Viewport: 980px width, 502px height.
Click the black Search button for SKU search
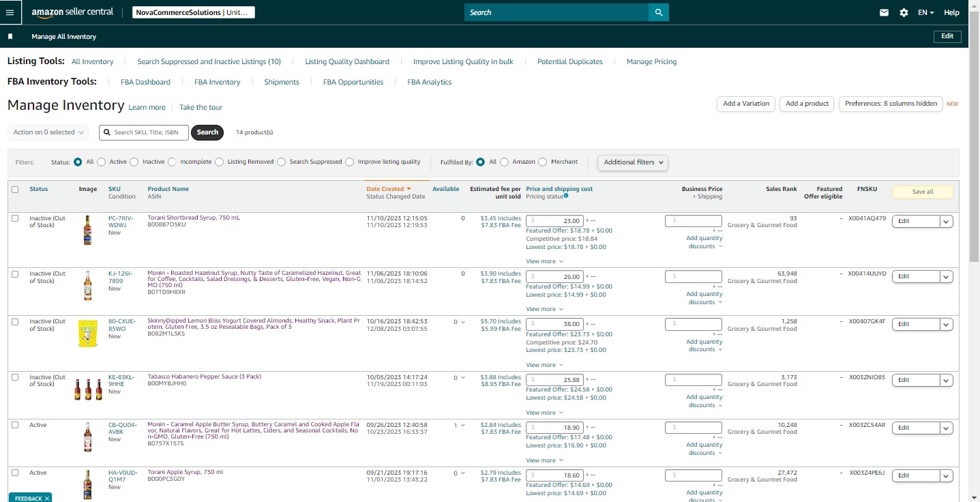pyautogui.click(x=207, y=132)
